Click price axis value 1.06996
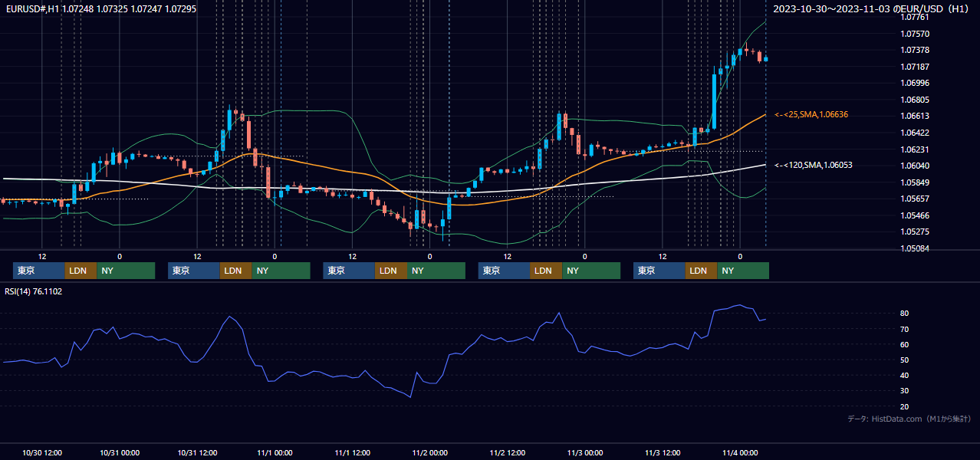The height and width of the screenshot is (460, 980). pyautogui.click(x=914, y=83)
